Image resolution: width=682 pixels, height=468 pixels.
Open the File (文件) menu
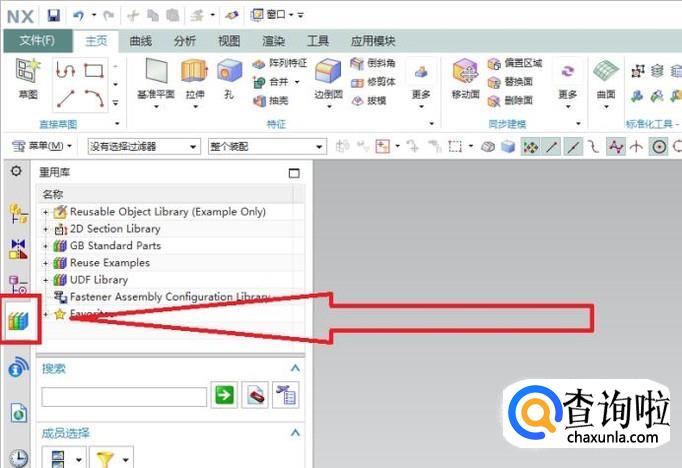[37, 41]
